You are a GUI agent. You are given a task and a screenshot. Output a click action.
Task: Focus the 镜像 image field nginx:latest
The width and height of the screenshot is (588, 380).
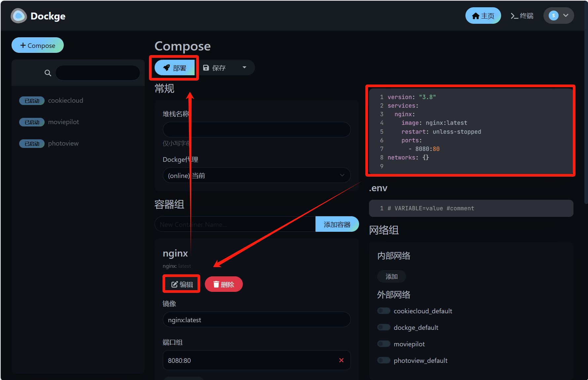pos(257,320)
